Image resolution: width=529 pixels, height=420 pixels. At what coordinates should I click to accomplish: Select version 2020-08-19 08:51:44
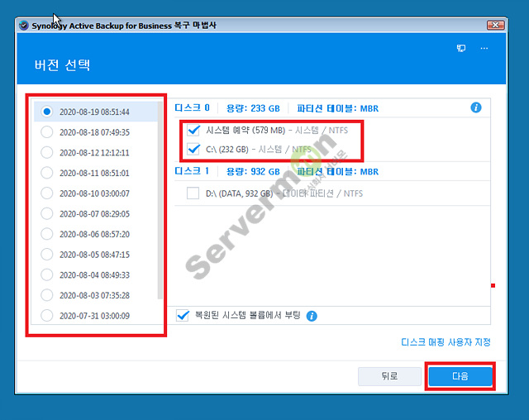click(x=46, y=112)
